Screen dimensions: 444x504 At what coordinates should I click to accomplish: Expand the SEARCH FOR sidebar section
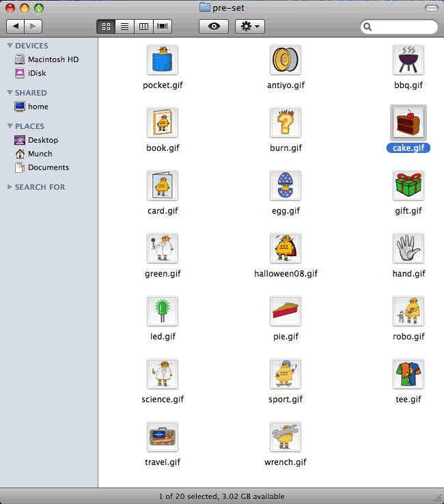10,186
